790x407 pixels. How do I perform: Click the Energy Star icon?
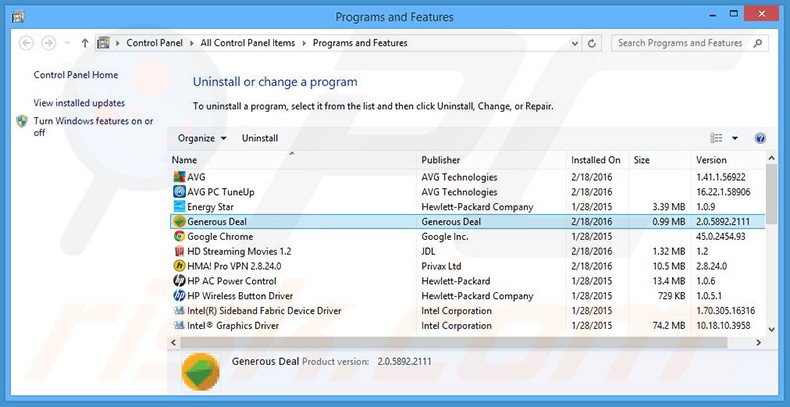pos(179,207)
